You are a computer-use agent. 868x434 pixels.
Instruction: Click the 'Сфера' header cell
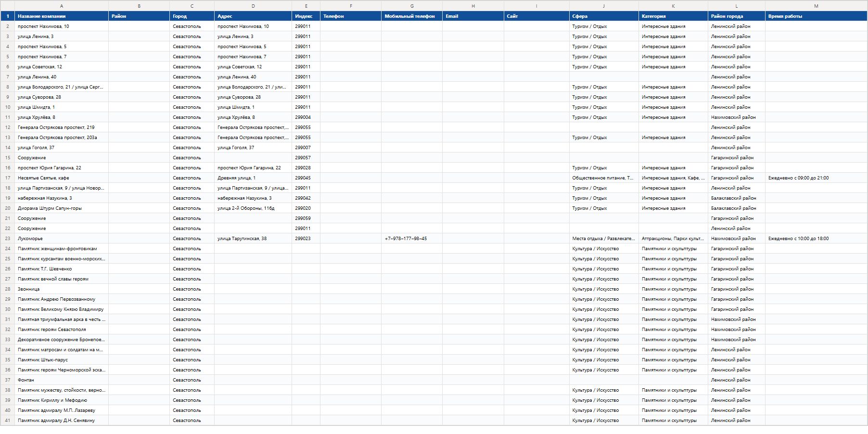[604, 16]
